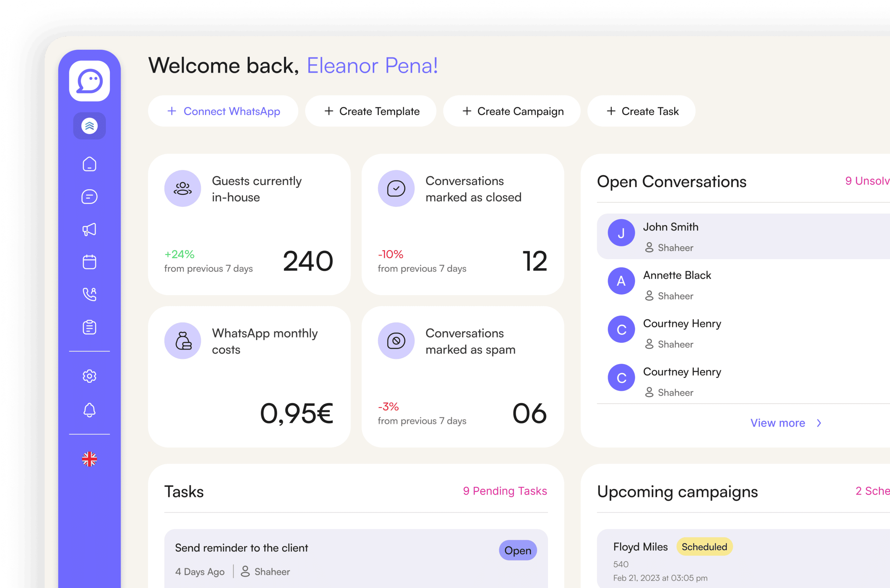
Task: Click the Tasks section heading
Action: pyautogui.click(x=184, y=492)
